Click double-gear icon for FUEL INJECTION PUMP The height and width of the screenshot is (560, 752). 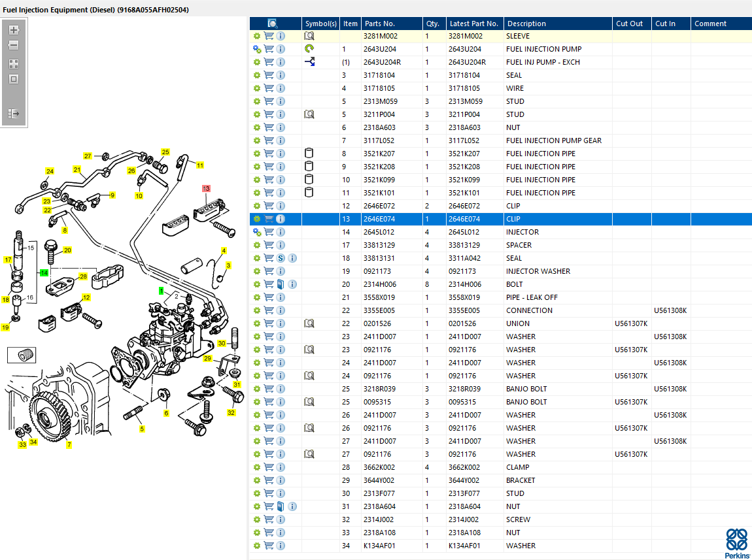257,49
